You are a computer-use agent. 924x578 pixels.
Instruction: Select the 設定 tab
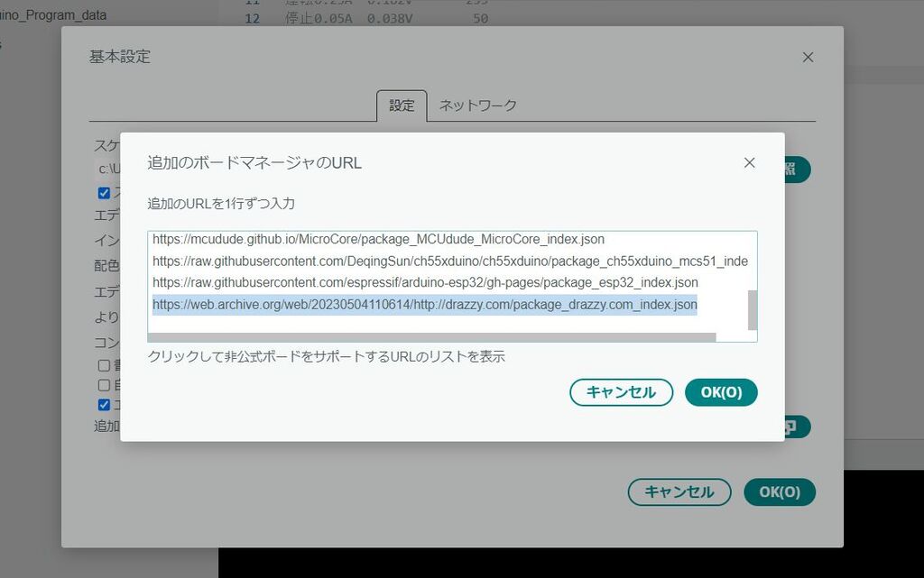click(401, 105)
